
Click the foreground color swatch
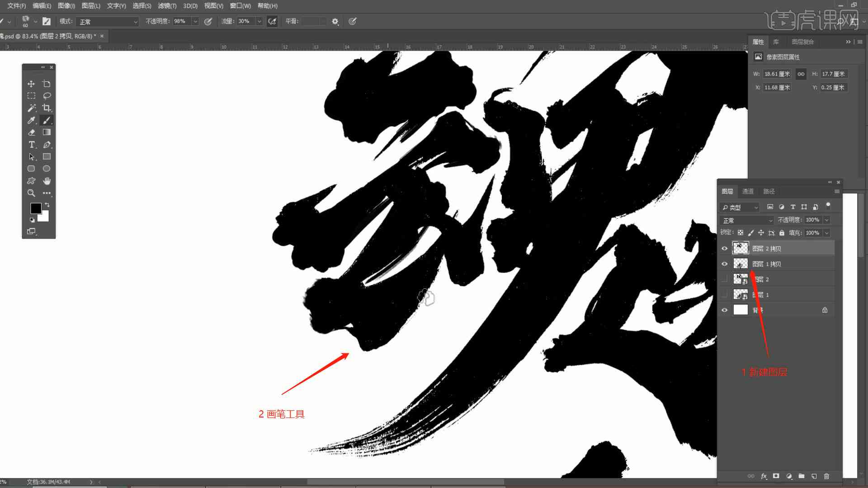[x=34, y=208]
